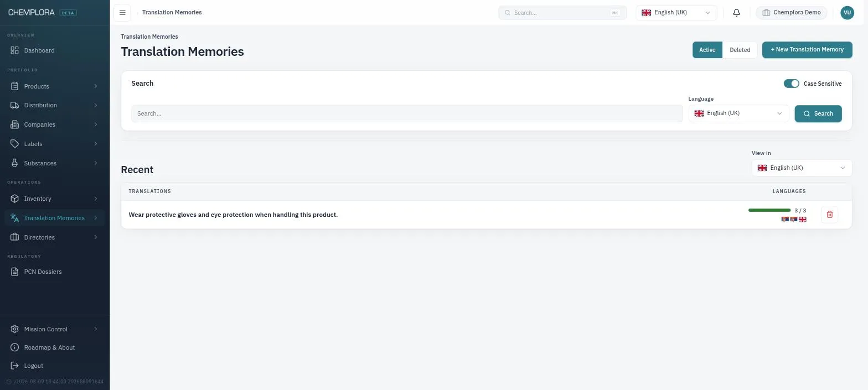The height and width of the screenshot is (390, 868).
Task: Click the Directories briefcase icon
Action: pyautogui.click(x=15, y=237)
